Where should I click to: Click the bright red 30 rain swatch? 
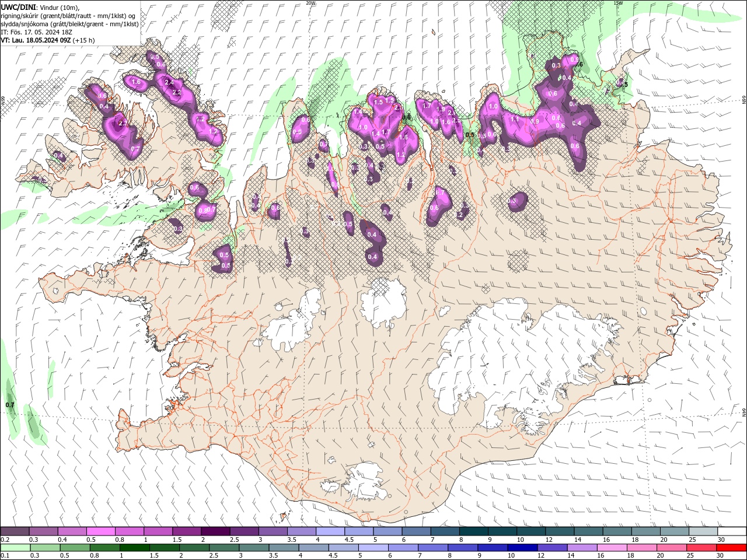pyautogui.click(x=731, y=548)
